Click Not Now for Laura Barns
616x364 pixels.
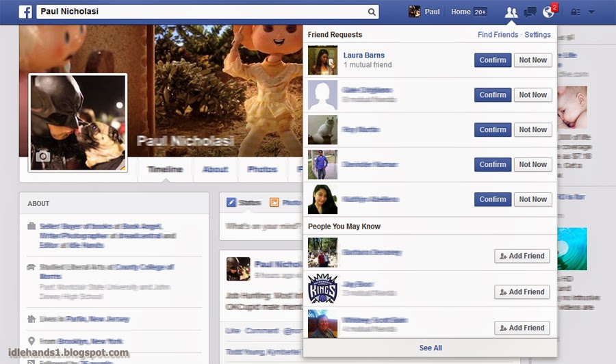[532, 60]
